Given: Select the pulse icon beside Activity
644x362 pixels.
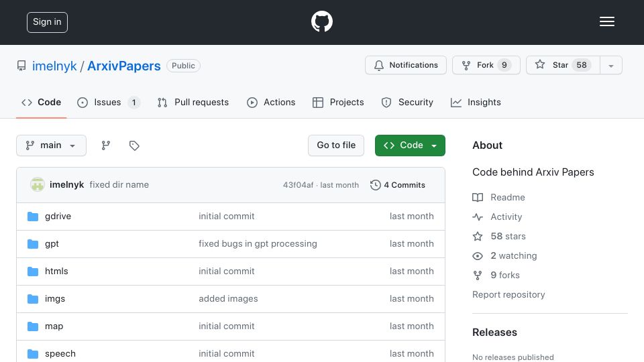Looking at the screenshot, I should coord(477,217).
